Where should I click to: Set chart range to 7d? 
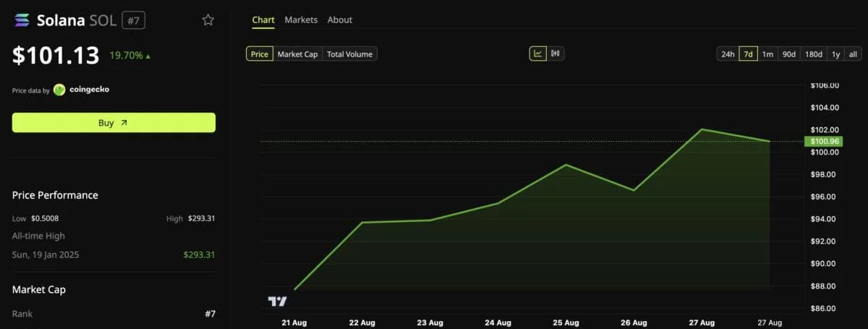[749, 54]
